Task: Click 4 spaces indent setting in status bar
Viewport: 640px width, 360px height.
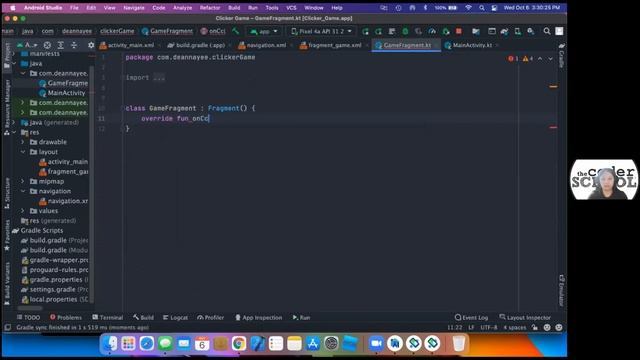Action: (515, 327)
